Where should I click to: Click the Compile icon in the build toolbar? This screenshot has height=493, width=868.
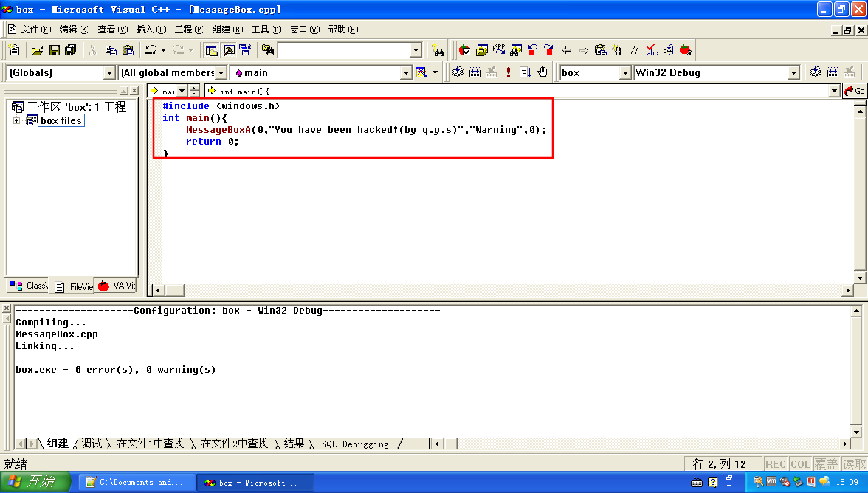(458, 72)
